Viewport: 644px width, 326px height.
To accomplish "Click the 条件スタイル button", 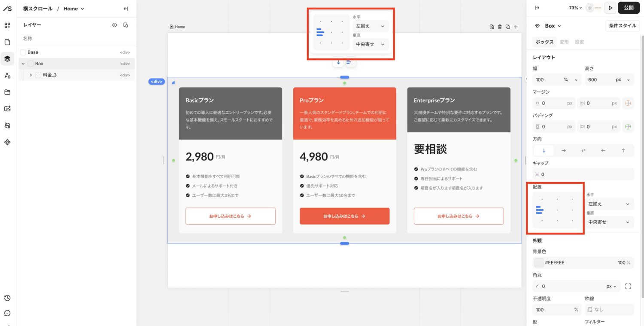I will [623, 26].
